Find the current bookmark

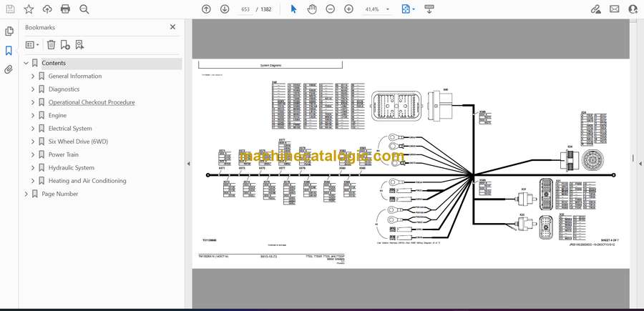[x=79, y=45]
